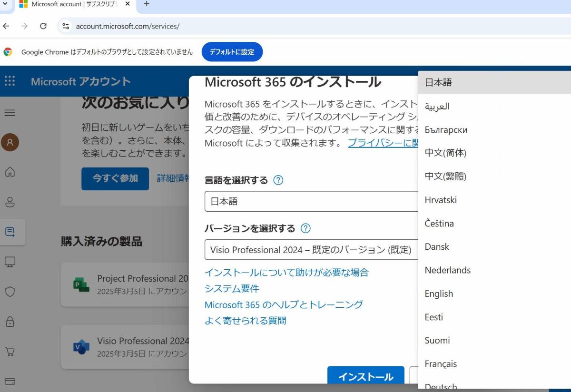Select 中文(繁體) in the language list
Viewport: 571px width, 392px height.
pyautogui.click(x=494, y=176)
